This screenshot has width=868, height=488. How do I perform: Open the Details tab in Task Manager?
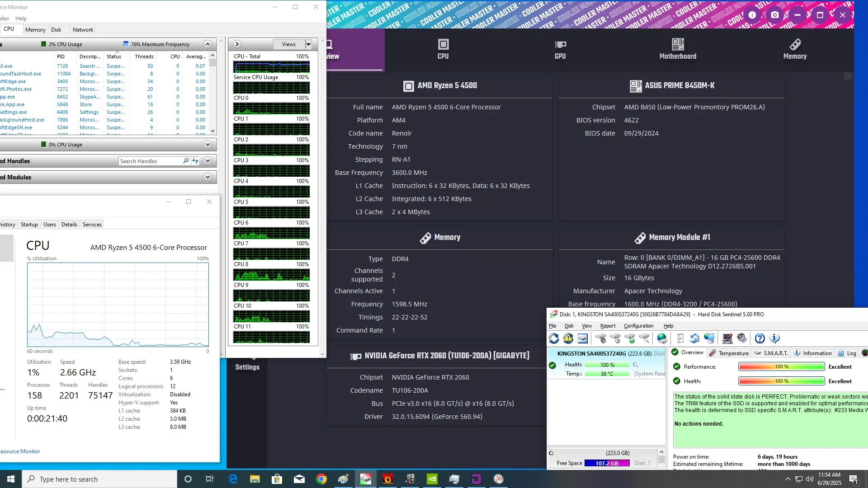pyautogui.click(x=69, y=225)
